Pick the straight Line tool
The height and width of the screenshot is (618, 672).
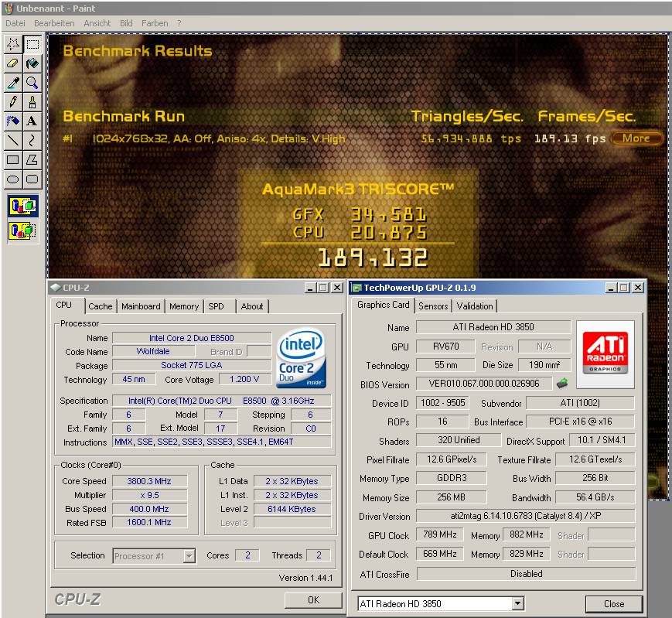(13, 141)
